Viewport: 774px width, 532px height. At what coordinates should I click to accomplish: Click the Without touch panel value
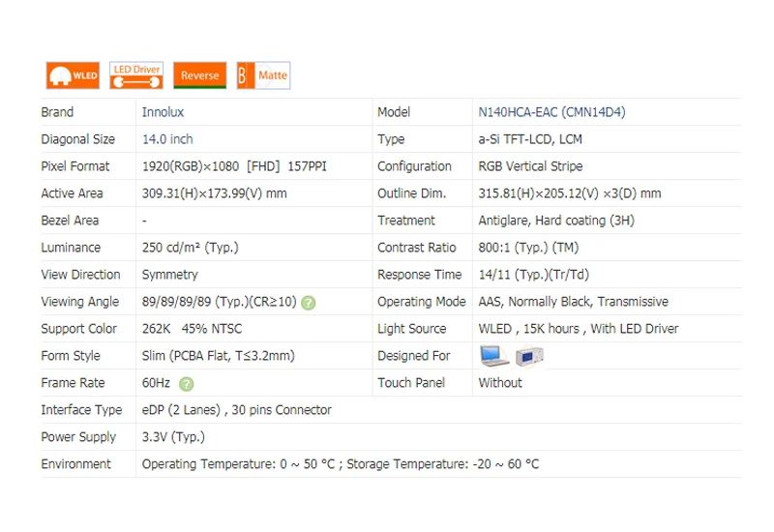point(500,383)
